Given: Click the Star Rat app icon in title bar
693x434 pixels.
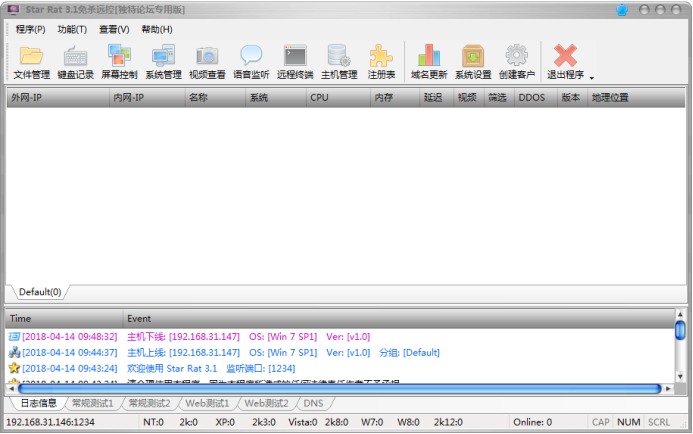Looking at the screenshot, I should pyautogui.click(x=13, y=9).
